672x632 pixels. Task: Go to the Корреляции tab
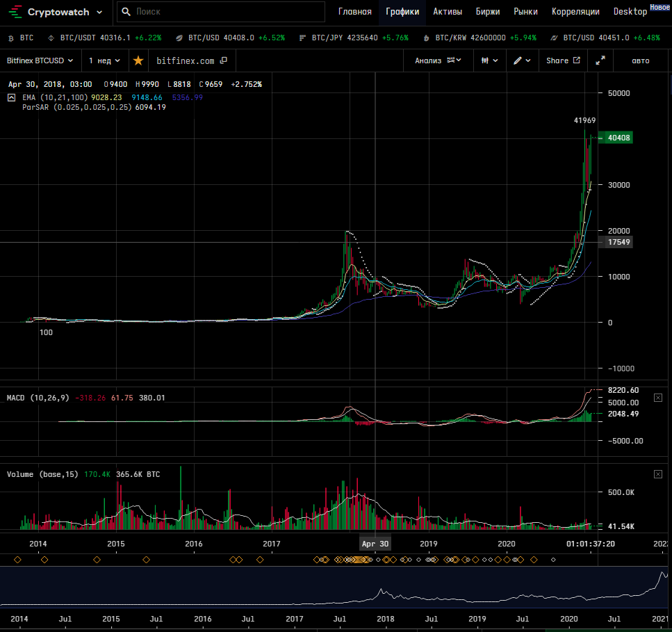tap(575, 12)
